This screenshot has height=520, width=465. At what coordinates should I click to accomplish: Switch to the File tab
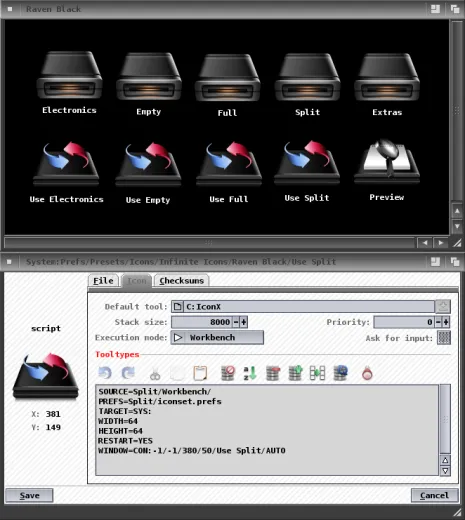103,281
